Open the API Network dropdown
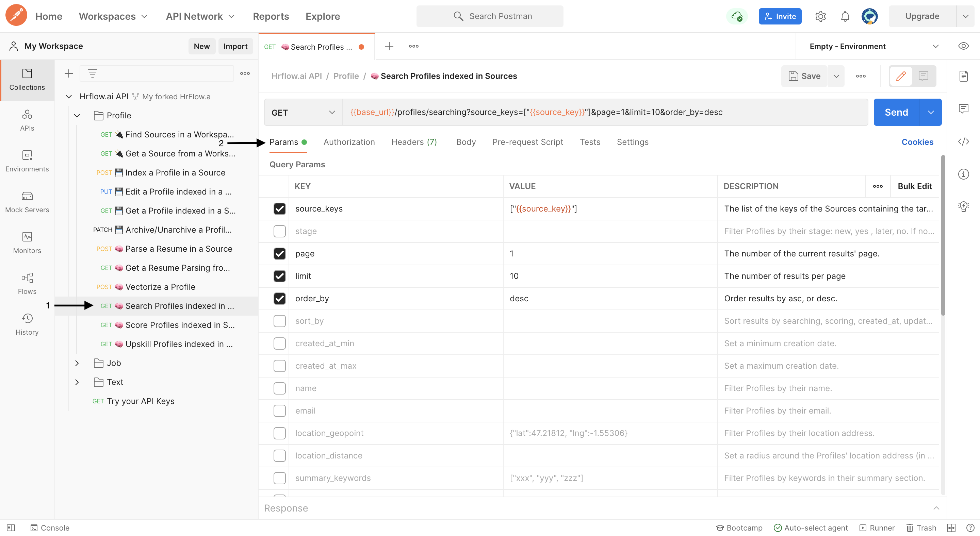The width and height of the screenshot is (980, 536). click(x=200, y=16)
